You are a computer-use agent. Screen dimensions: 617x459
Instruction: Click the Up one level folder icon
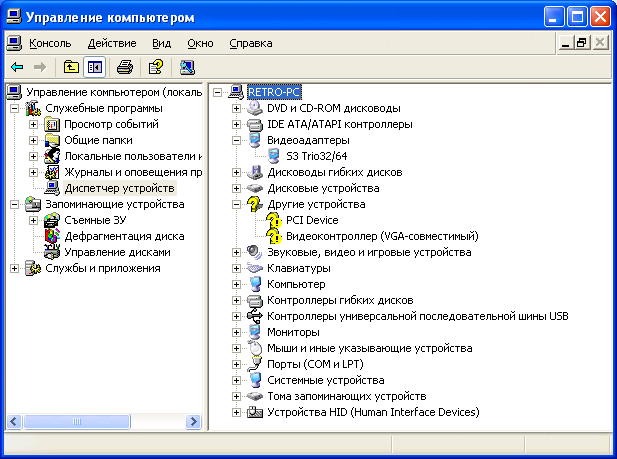coord(71,67)
